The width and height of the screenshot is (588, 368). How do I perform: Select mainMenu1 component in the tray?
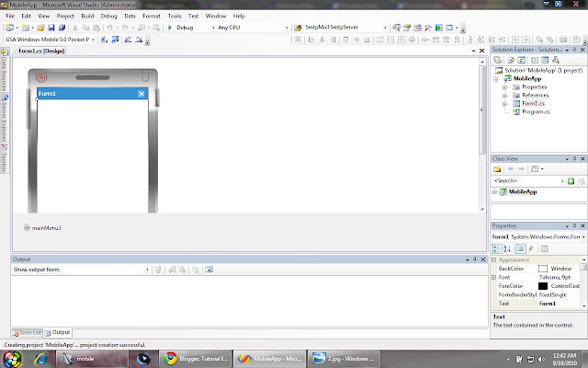[x=42, y=227]
